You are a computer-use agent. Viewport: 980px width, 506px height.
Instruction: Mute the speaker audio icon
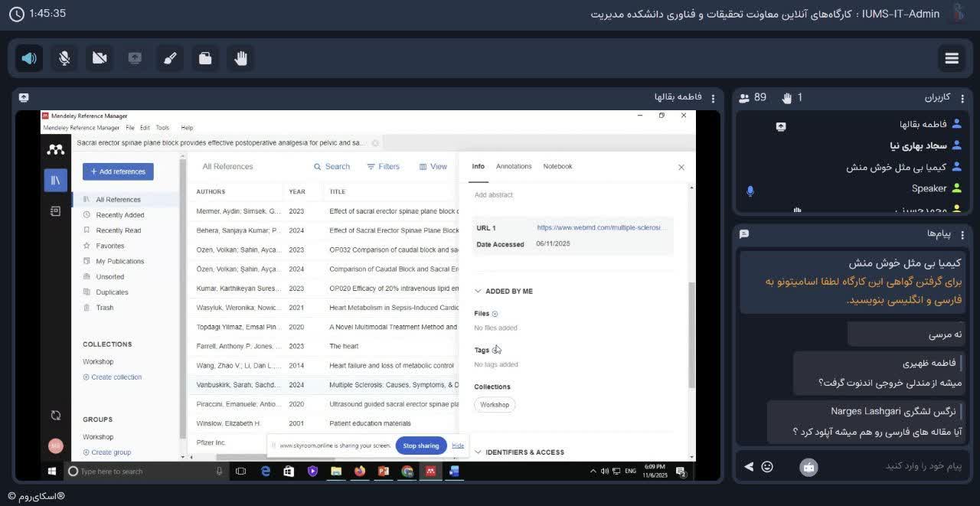click(x=29, y=58)
